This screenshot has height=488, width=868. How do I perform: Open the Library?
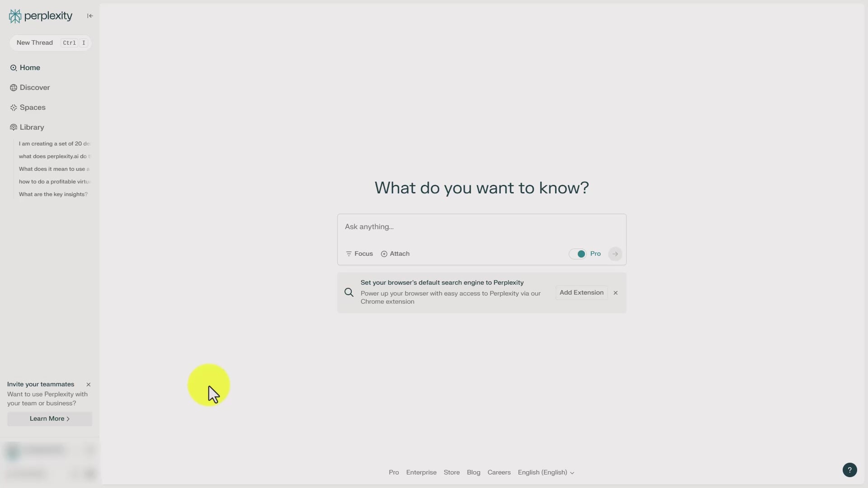27,127
